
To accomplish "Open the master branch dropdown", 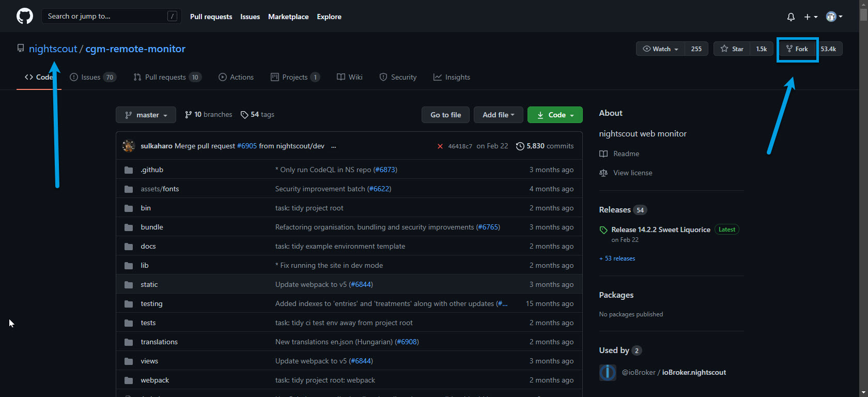I will click(x=146, y=115).
